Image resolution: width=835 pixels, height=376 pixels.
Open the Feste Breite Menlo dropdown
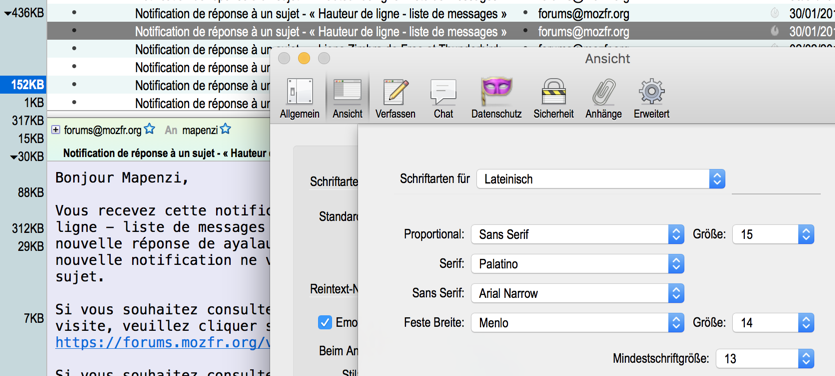coord(578,323)
